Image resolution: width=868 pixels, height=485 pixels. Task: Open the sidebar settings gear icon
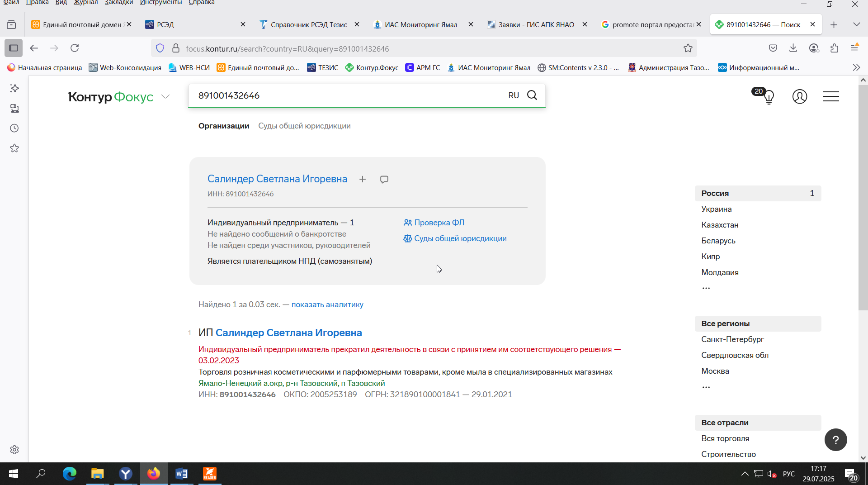click(14, 450)
